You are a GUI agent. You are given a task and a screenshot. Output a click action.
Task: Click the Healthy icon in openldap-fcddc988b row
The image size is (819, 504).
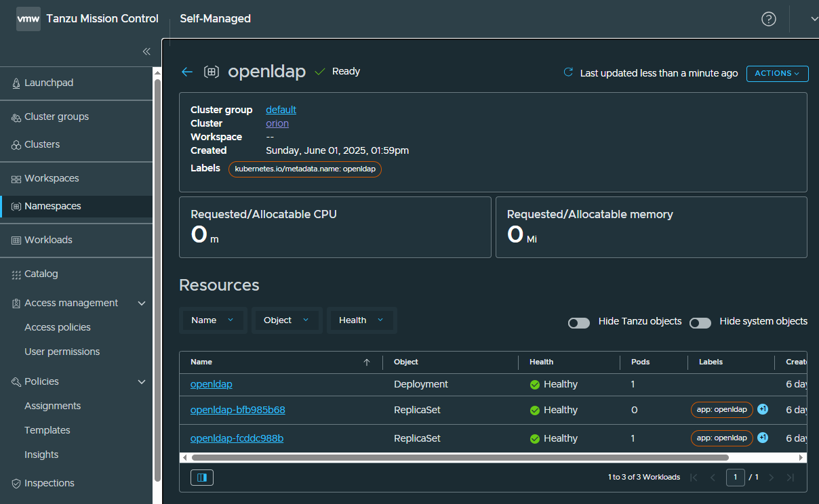(x=534, y=439)
